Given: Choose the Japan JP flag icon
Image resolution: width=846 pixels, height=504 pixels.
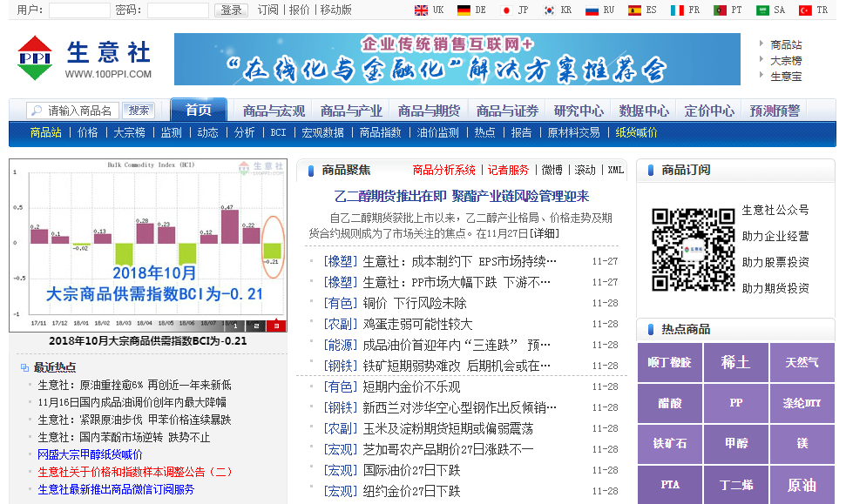Looking at the screenshot, I should pyautogui.click(x=506, y=10).
